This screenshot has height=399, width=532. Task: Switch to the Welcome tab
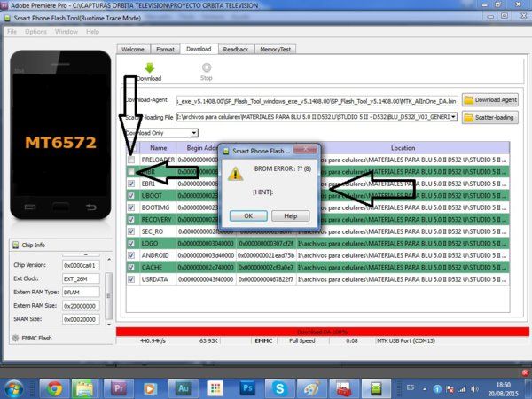point(133,49)
